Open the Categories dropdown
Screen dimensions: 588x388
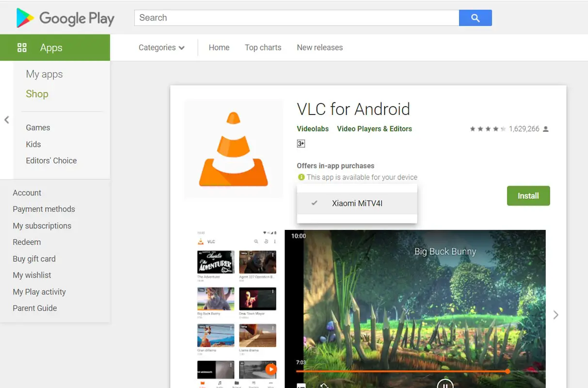tap(161, 48)
